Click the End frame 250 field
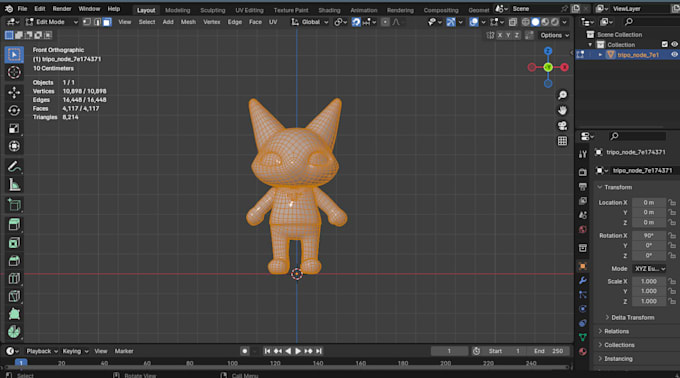This screenshot has width=680, height=378. pyautogui.click(x=548, y=351)
